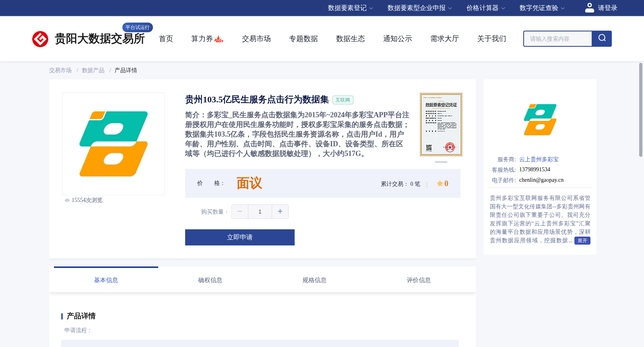Click the HOT flame icon beside 算力券
The width and height of the screenshot is (644, 347).
219,39
